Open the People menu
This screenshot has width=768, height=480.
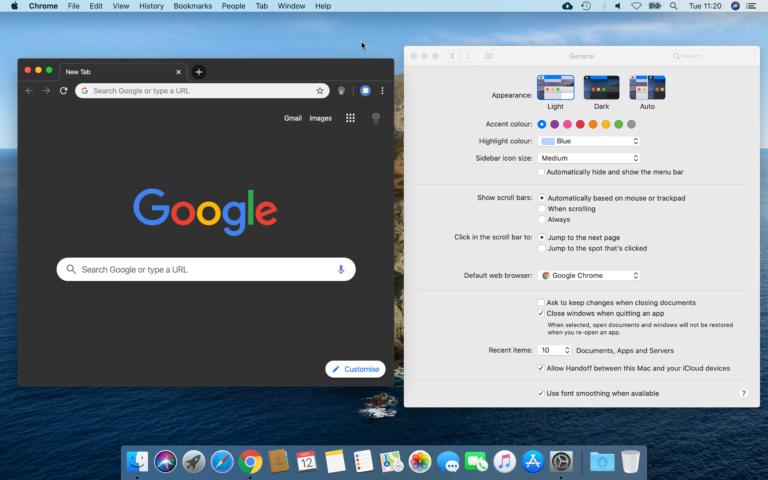pos(233,6)
